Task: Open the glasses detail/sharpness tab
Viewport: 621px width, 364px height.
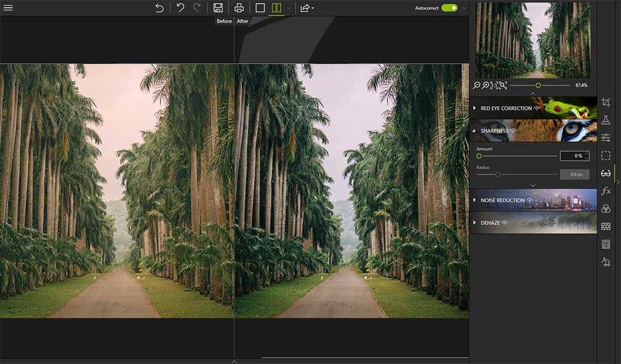Action: 605,173
